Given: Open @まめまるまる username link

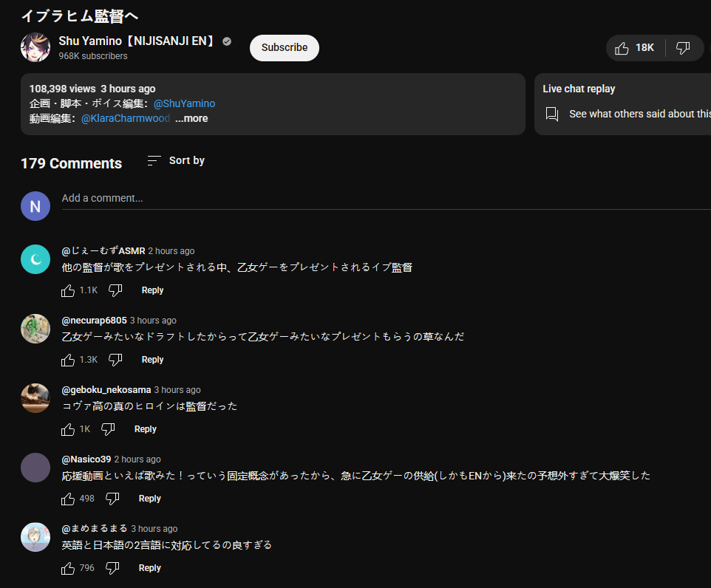Looking at the screenshot, I should [95, 528].
